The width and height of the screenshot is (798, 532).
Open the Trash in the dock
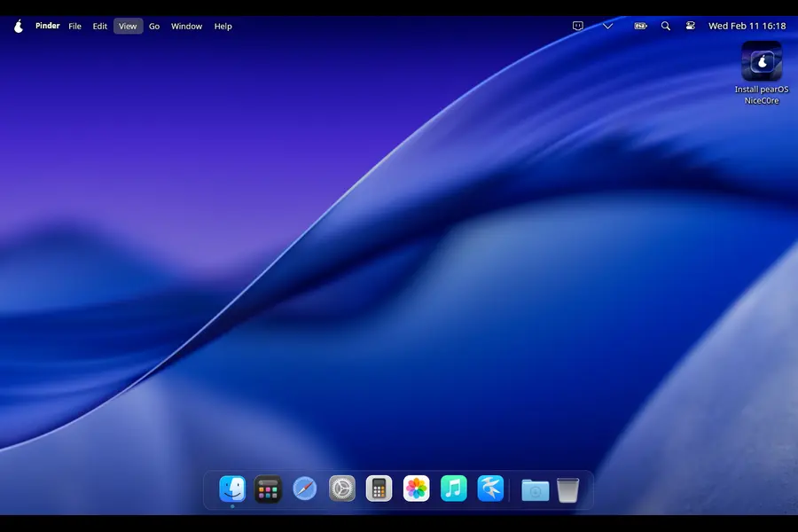point(568,489)
